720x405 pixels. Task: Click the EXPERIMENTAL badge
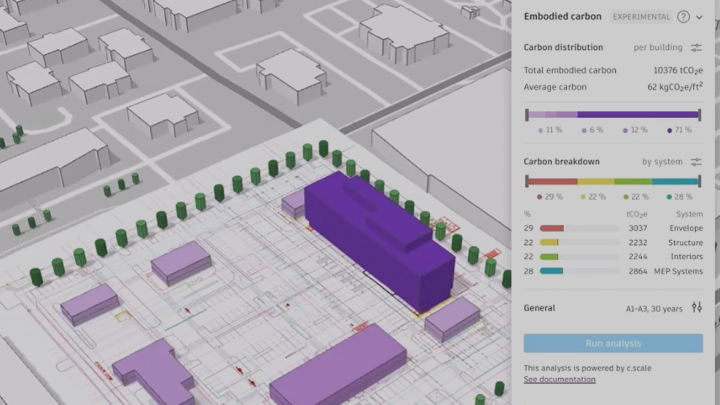point(642,17)
